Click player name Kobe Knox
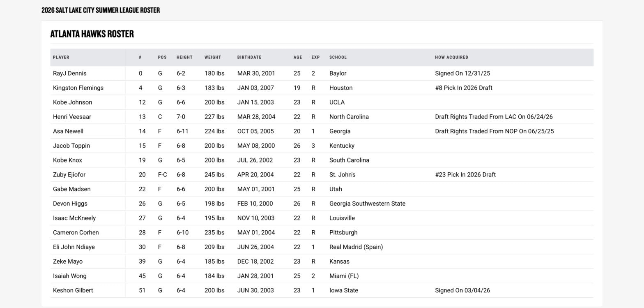Image resolution: width=644 pixels, height=308 pixels. coord(67,160)
